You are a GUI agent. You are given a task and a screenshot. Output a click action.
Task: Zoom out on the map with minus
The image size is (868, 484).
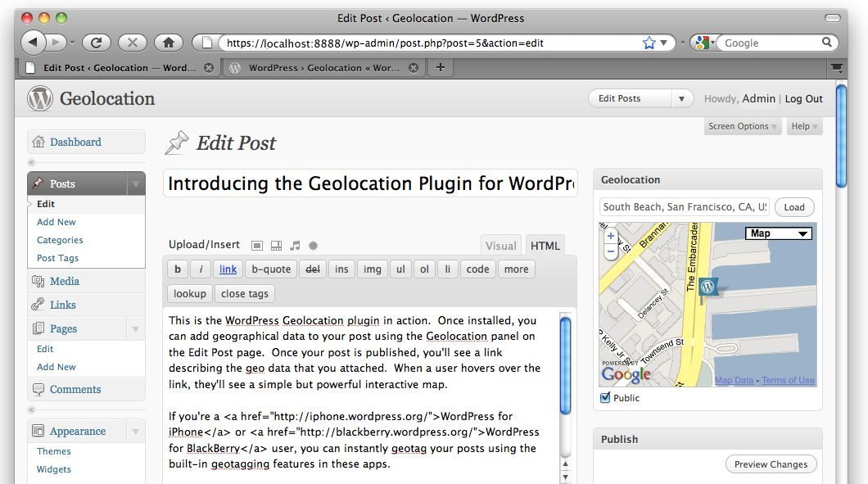[611, 251]
